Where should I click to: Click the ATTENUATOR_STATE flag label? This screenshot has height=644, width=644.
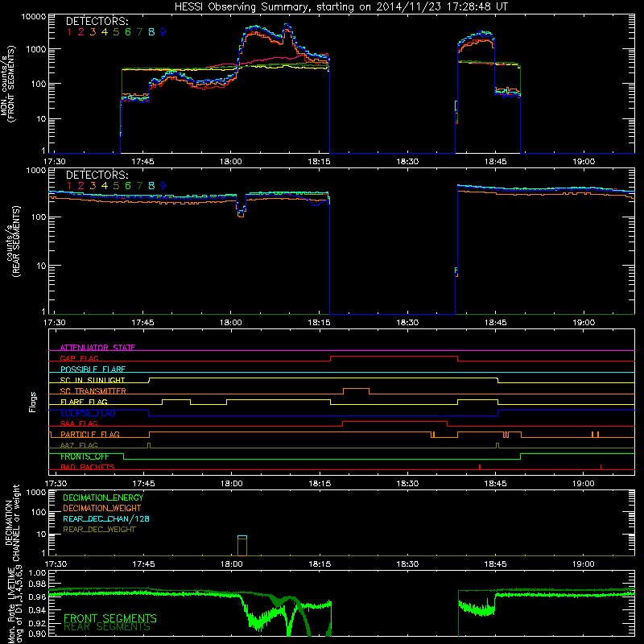point(97,348)
